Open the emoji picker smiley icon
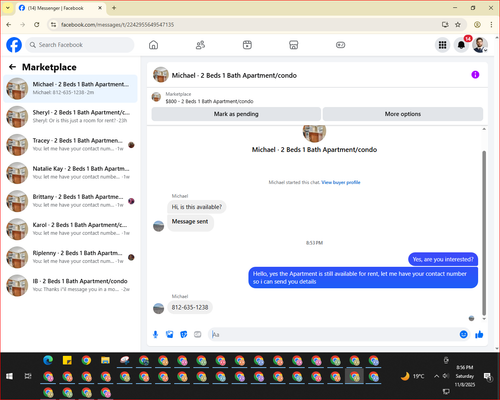The width and height of the screenshot is (500, 400). tap(463, 334)
